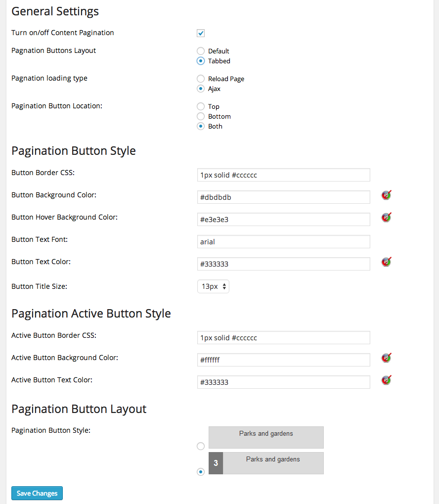Screen dimensions: 439x504
Task: Click the numbered Parks and gardens style preview
Action: (x=266, y=463)
